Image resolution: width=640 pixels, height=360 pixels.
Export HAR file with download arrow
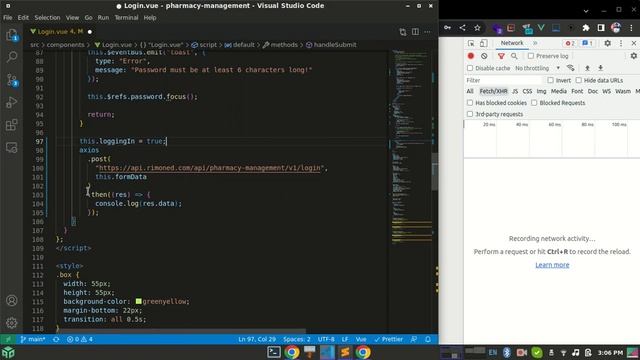tap(600, 68)
